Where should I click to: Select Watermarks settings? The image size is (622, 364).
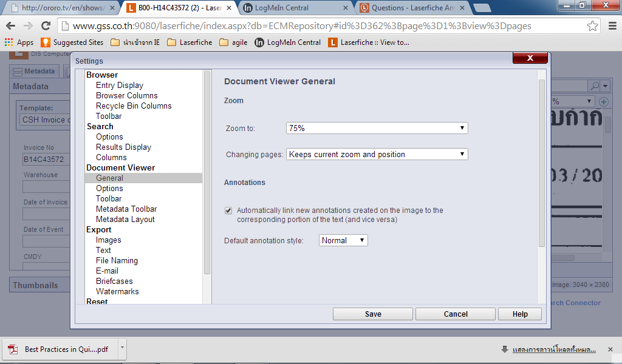(x=117, y=291)
